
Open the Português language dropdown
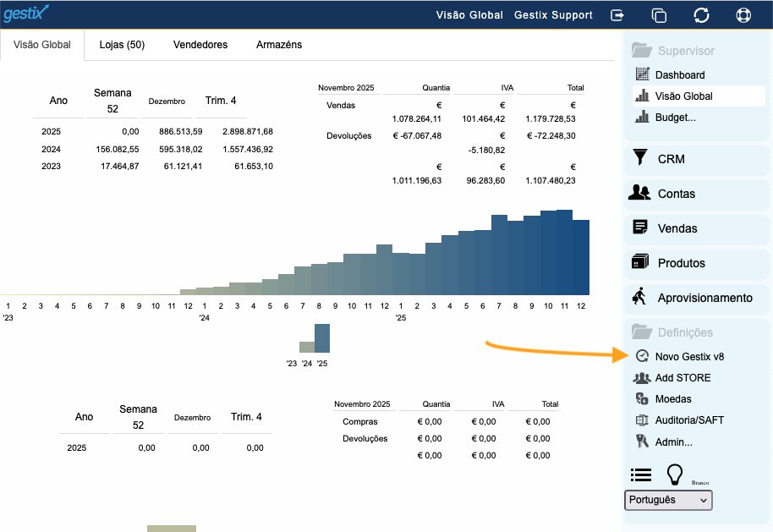[668, 500]
